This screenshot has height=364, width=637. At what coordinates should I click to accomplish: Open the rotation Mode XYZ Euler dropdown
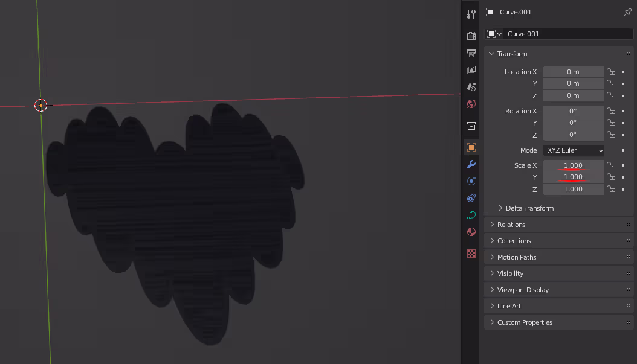(x=574, y=150)
